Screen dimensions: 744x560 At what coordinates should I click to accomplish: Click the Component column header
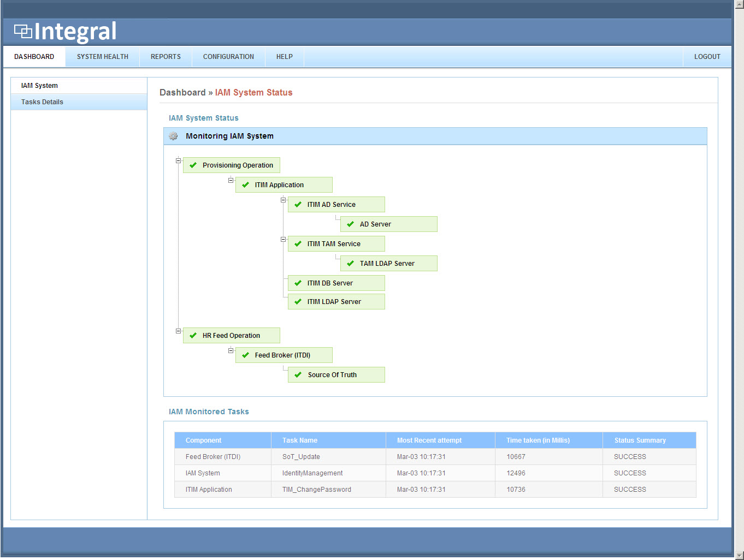(223, 440)
